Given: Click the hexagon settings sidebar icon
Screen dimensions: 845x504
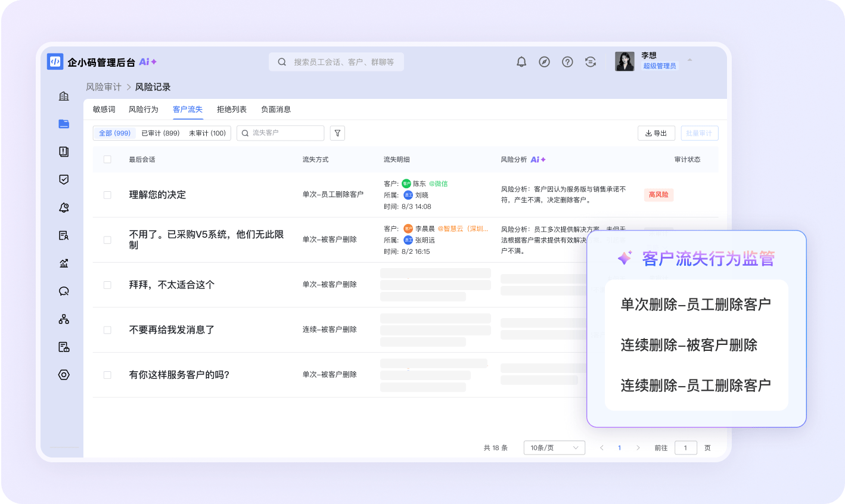Looking at the screenshot, I should click(x=64, y=375).
